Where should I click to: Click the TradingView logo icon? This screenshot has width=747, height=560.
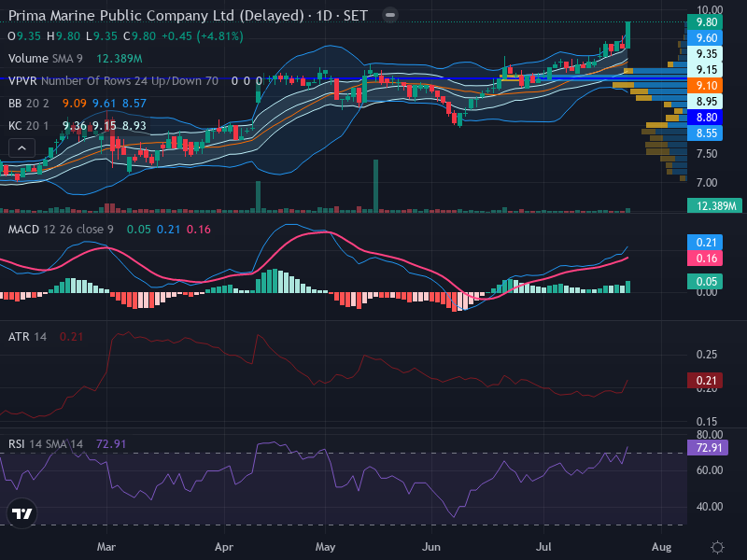(21, 513)
